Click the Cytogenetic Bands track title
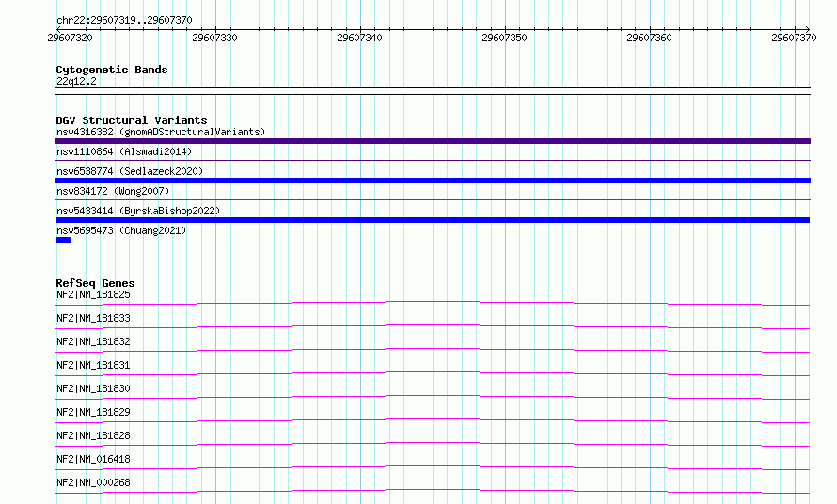Image resolution: width=837 pixels, height=504 pixels. (112, 70)
